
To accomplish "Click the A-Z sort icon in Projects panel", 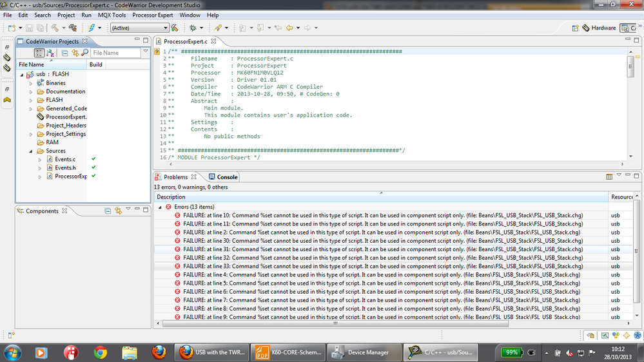I will point(50,53).
